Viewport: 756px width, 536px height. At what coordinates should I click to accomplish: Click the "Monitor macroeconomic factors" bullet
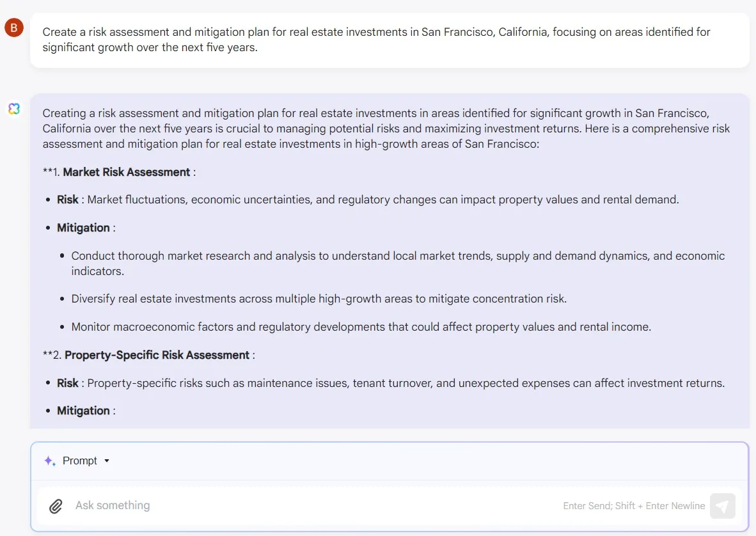[x=361, y=327]
